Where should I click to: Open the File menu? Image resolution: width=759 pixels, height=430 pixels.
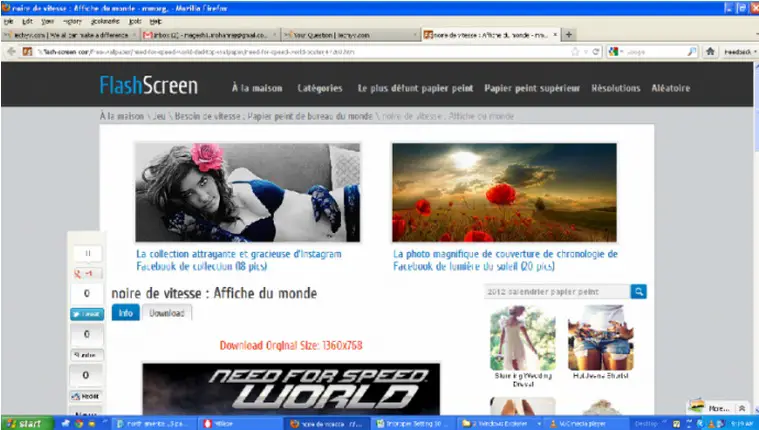click(8, 21)
